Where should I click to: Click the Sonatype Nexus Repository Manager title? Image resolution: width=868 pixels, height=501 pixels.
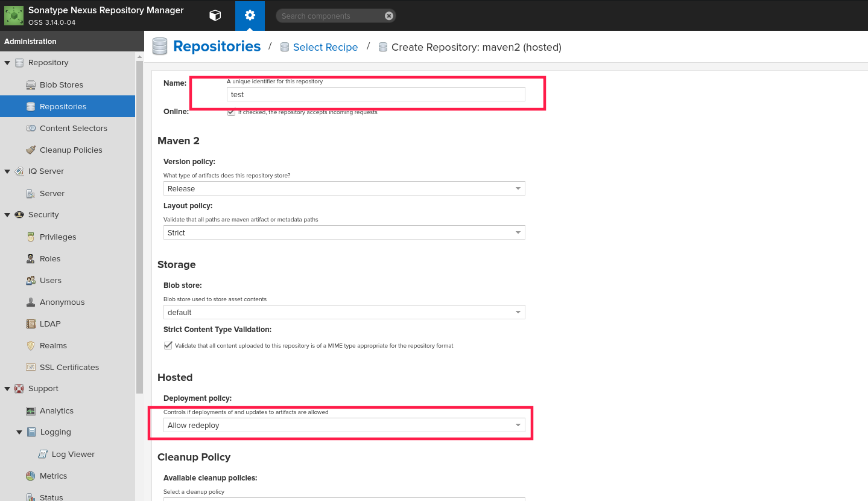[106, 10]
